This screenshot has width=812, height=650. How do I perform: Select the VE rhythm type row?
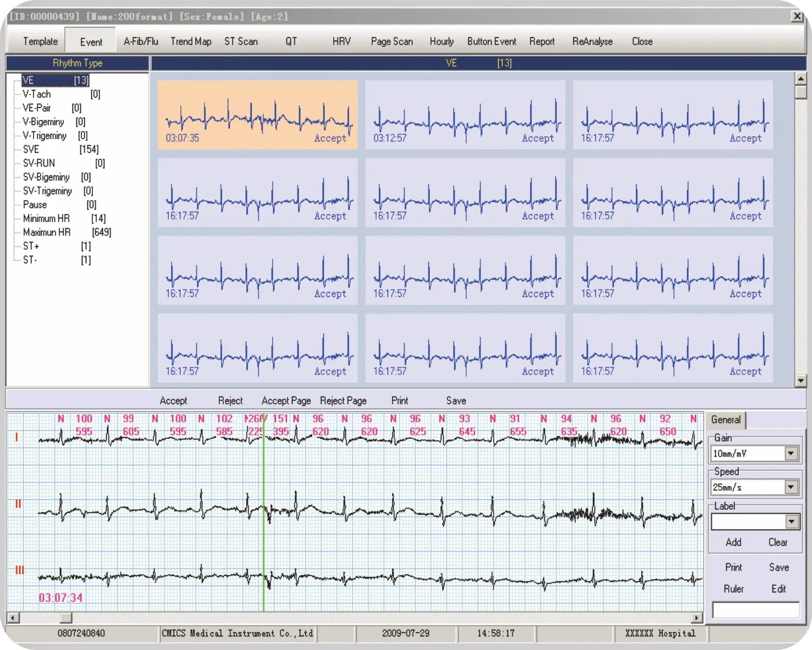(55, 80)
